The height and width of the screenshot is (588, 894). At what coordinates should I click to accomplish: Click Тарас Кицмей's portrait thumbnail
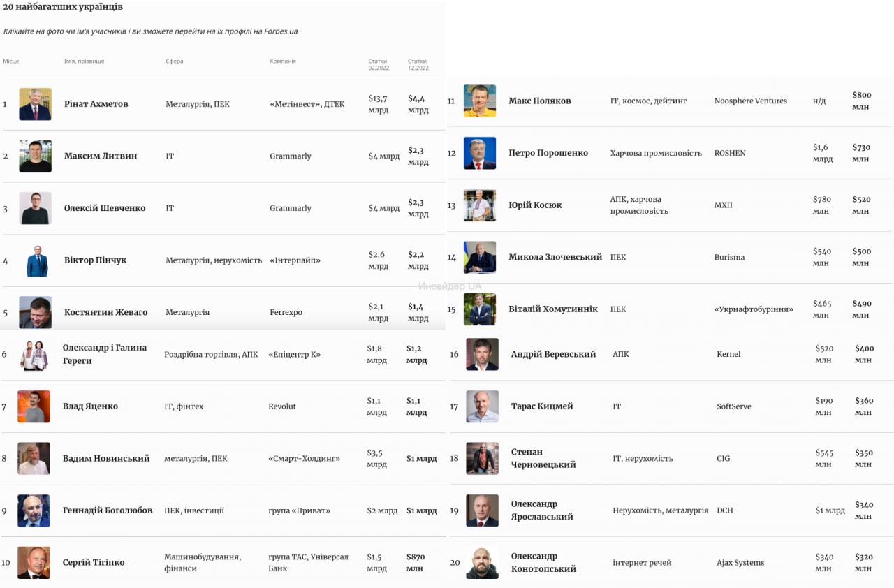point(482,406)
